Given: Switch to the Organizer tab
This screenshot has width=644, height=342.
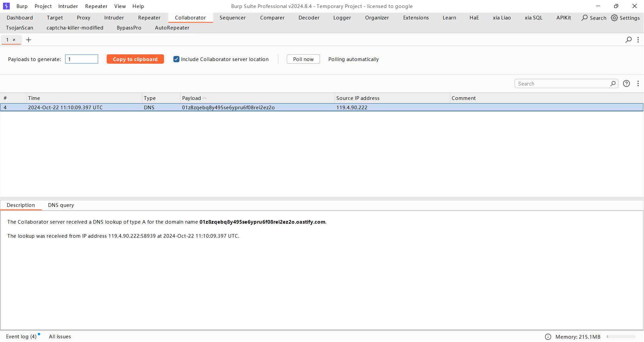Looking at the screenshot, I should pyautogui.click(x=377, y=18).
